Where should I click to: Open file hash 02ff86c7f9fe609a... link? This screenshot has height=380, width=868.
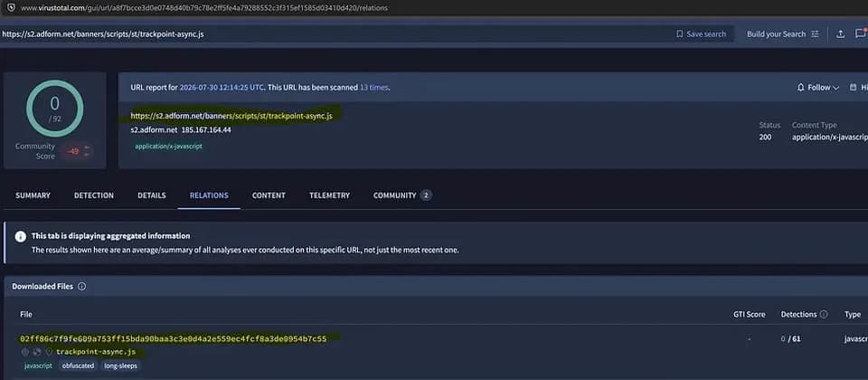(174, 338)
